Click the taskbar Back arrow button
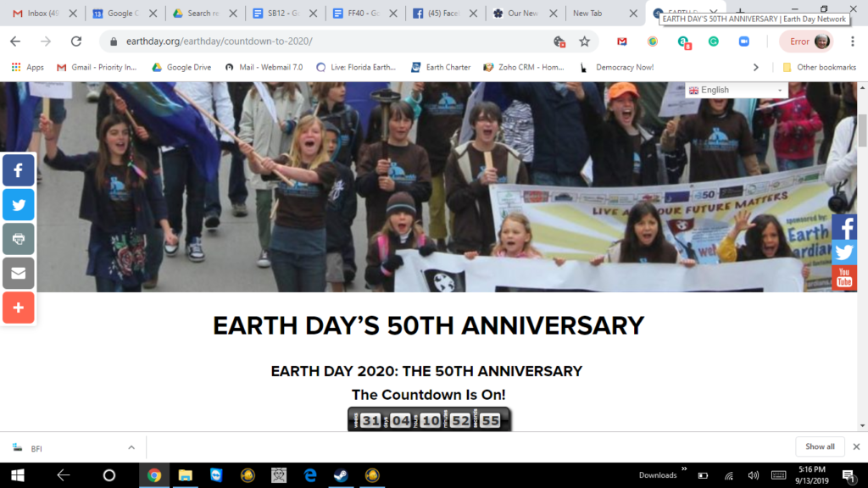This screenshot has width=868, height=488. (63, 475)
